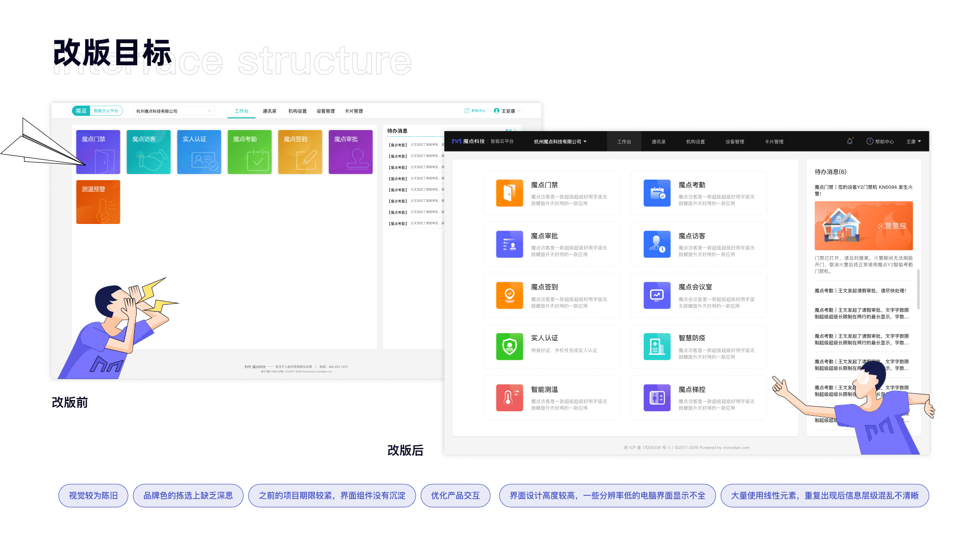Open 魔点考勤 green tile in old design
Image resolution: width=980 pixels, height=551 pixels.
[249, 152]
